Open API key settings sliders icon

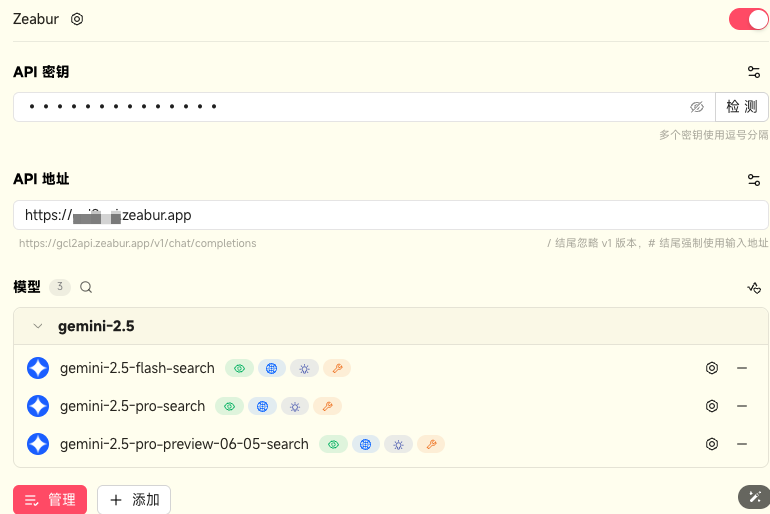click(754, 72)
